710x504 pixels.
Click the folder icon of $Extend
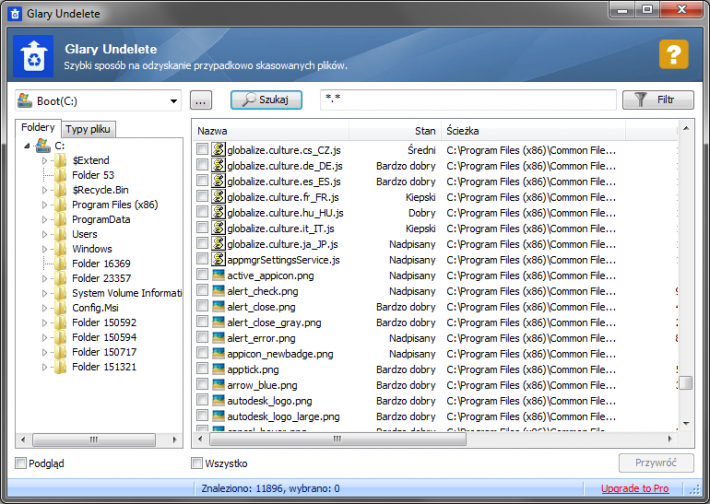60,160
